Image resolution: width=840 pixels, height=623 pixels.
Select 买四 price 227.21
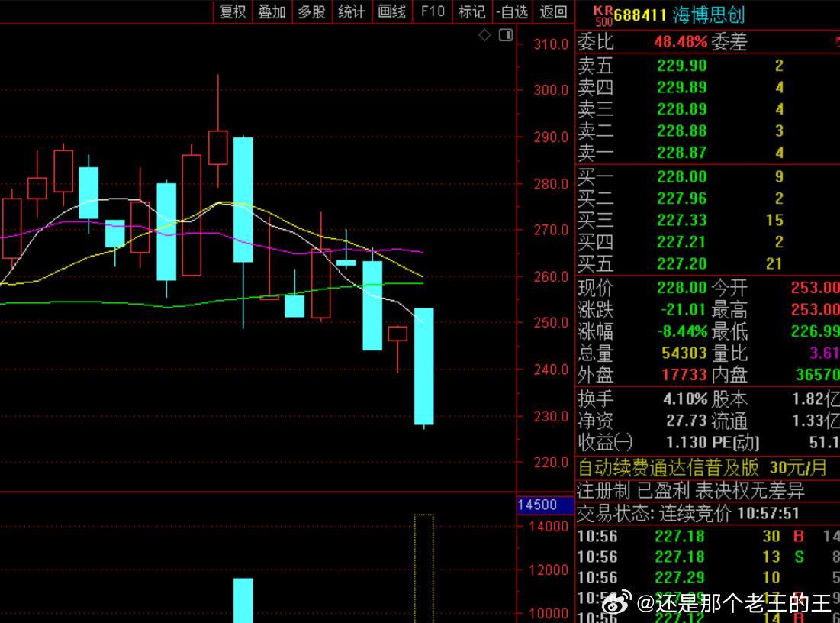coord(681,242)
